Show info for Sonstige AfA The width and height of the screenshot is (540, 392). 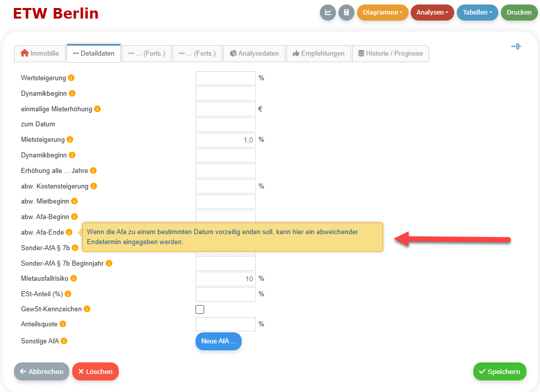pos(64,341)
